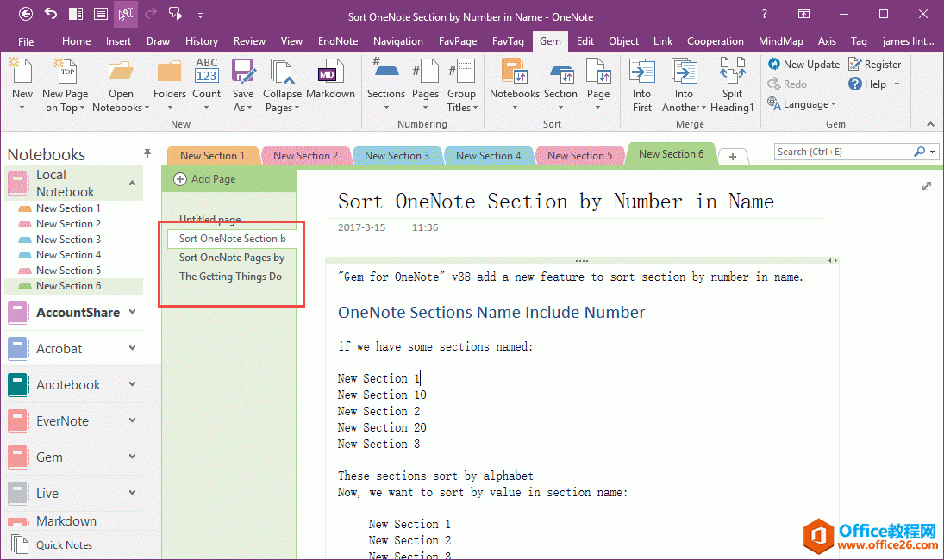Switch to the FavPage ribbon tab

tap(458, 40)
